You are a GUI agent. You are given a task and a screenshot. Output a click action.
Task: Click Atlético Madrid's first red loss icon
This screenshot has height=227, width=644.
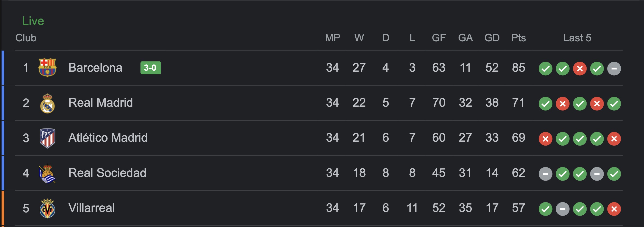(x=545, y=139)
